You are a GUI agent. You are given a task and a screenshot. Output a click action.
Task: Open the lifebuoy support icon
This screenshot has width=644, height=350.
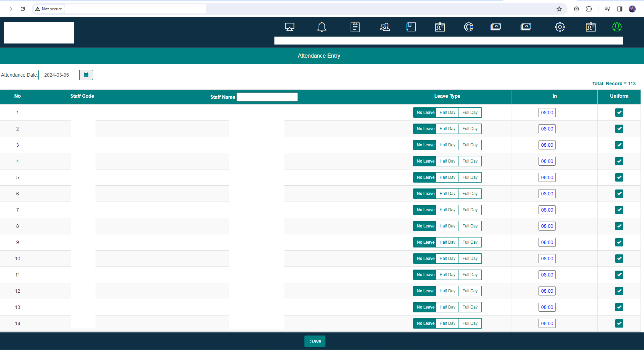click(469, 27)
